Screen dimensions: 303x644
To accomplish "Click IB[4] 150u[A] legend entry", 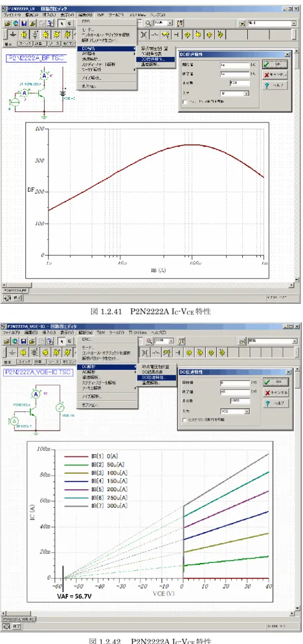I will [97, 481].
